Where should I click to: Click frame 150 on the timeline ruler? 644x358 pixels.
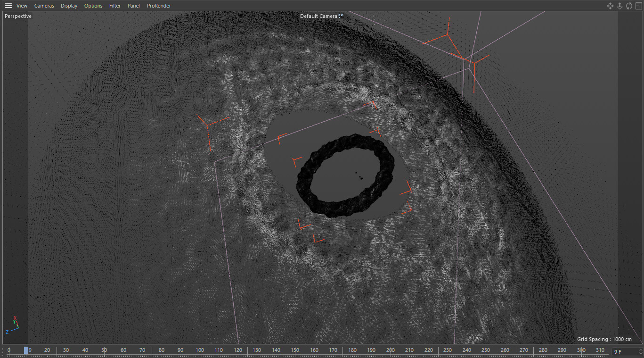pyautogui.click(x=295, y=350)
